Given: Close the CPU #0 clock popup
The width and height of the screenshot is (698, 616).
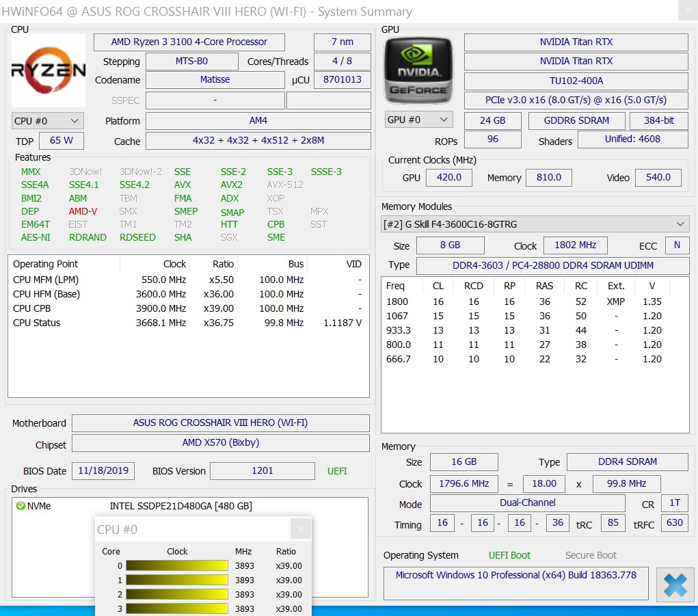Looking at the screenshot, I should pos(301,528).
